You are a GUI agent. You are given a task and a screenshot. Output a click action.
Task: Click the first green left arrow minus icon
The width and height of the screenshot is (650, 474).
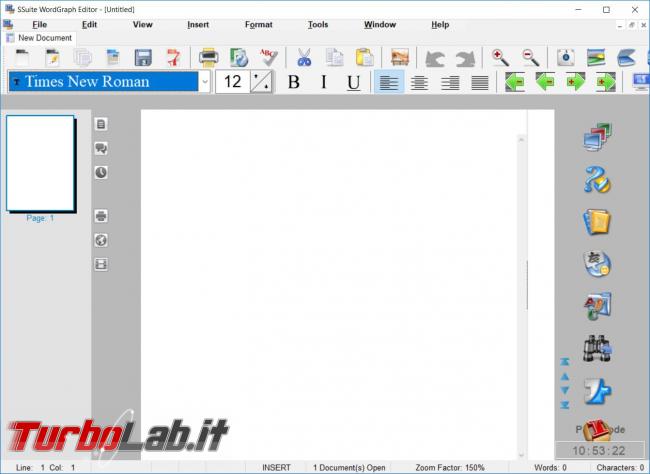[x=514, y=82]
